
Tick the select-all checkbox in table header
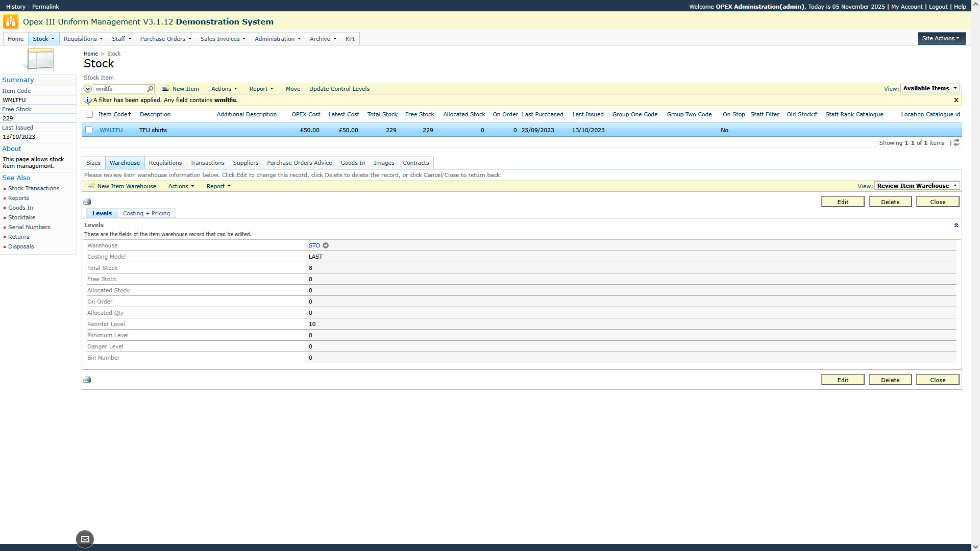coord(89,115)
